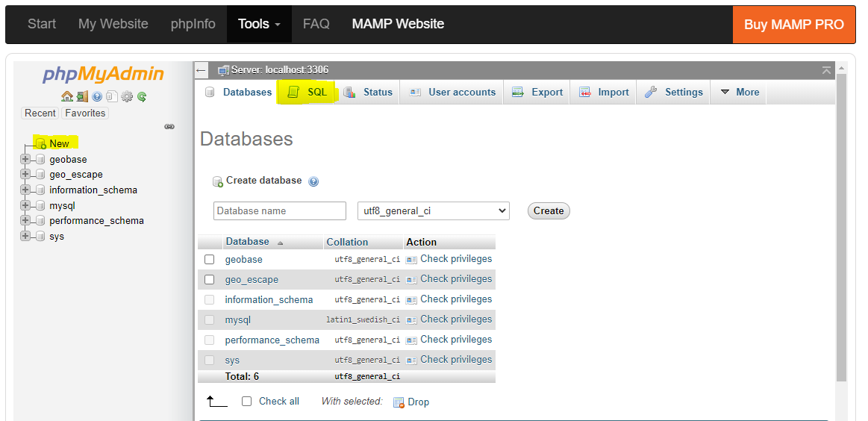Click the information_schema database icon in tree

click(40, 190)
